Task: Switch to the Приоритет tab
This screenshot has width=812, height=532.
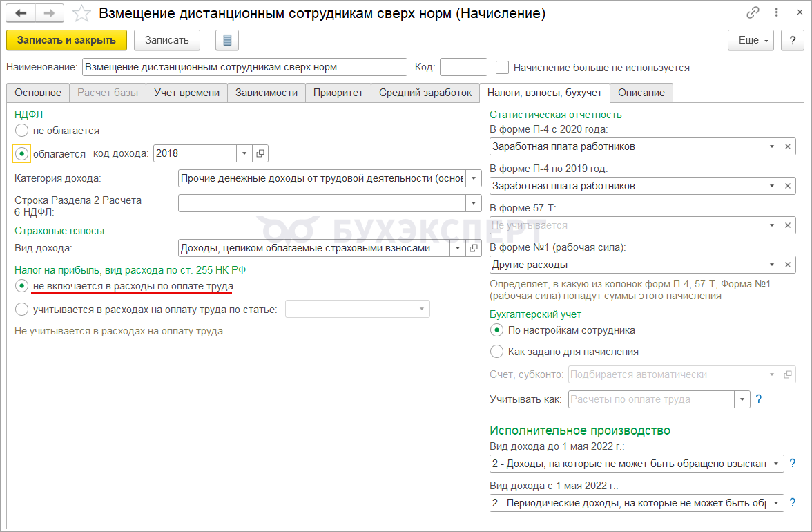Action: point(338,93)
